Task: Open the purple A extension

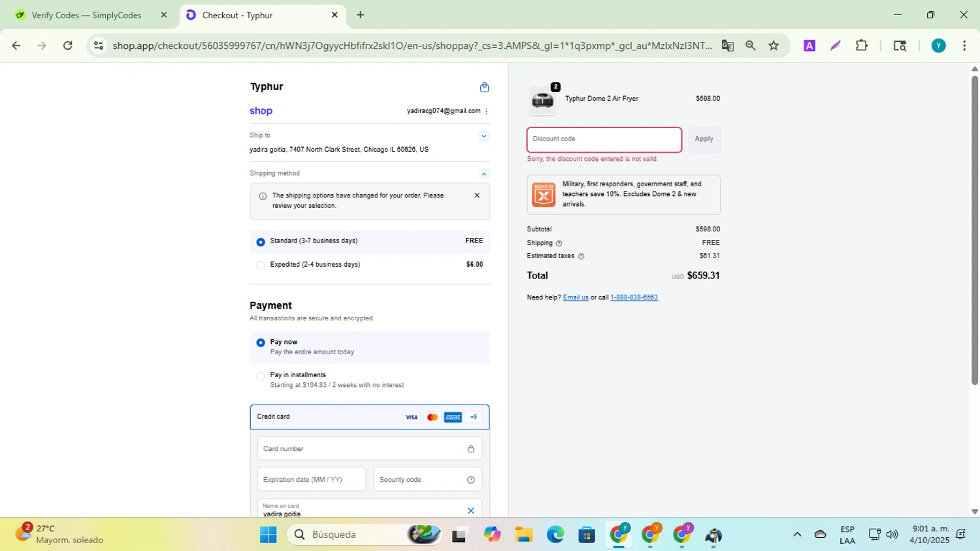Action: pos(809,46)
